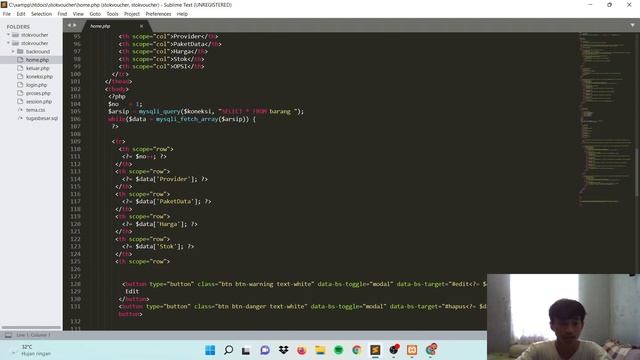640x360 pixels.
Task: Go to next tab with right arrow
Action: coord(74,25)
